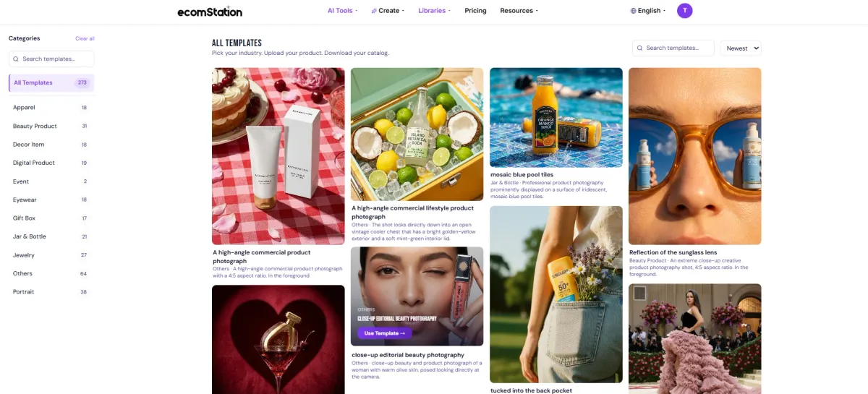
Task: Click the globe language icon
Action: pyautogui.click(x=634, y=11)
